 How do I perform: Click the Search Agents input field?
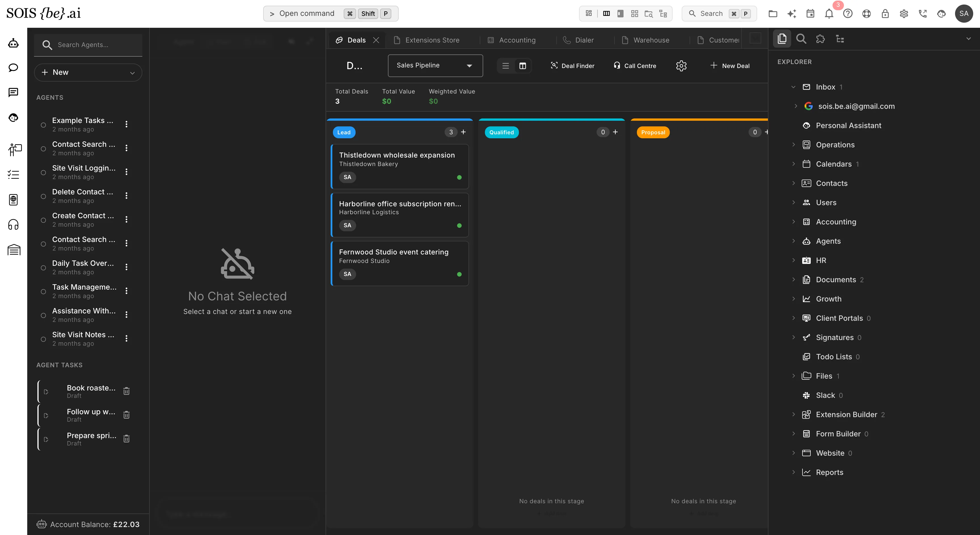coord(88,45)
